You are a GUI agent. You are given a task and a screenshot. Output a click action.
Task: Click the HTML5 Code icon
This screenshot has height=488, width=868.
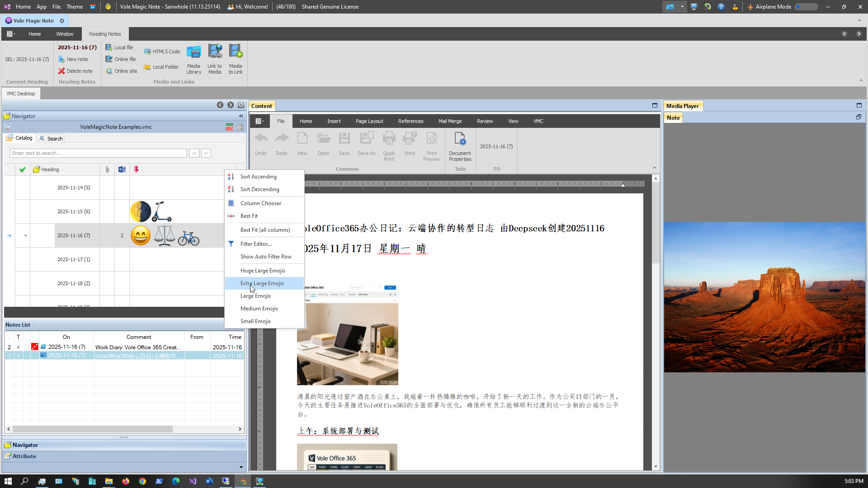click(147, 52)
